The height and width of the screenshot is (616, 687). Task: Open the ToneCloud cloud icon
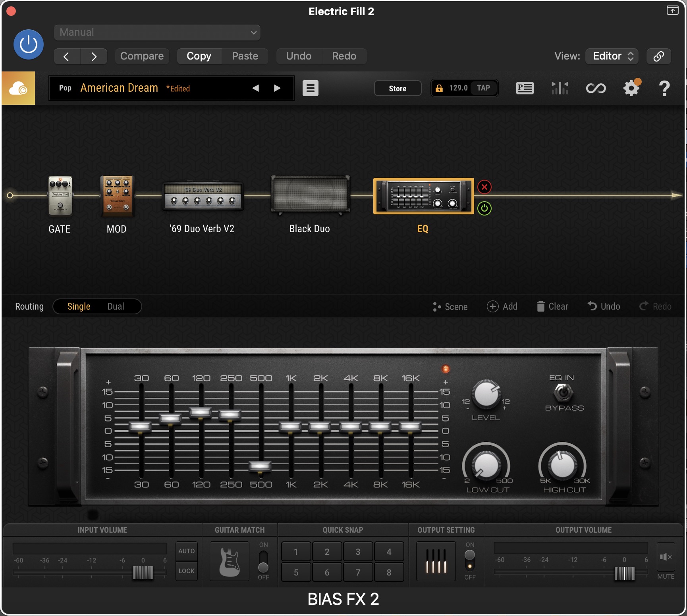(x=18, y=88)
